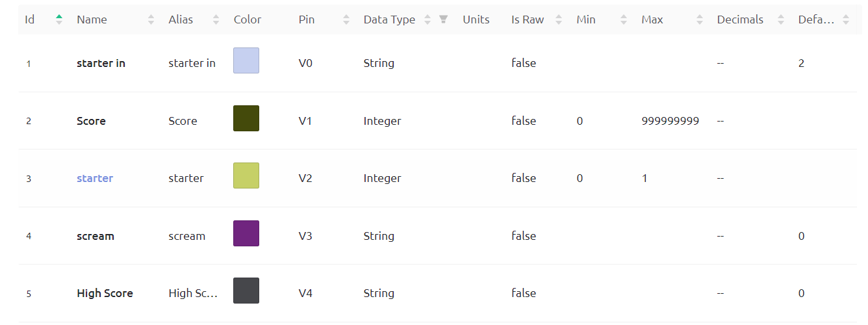The width and height of the screenshot is (868, 325).
Task: Open the Data Type filter funnel
Action: point(444,19)
